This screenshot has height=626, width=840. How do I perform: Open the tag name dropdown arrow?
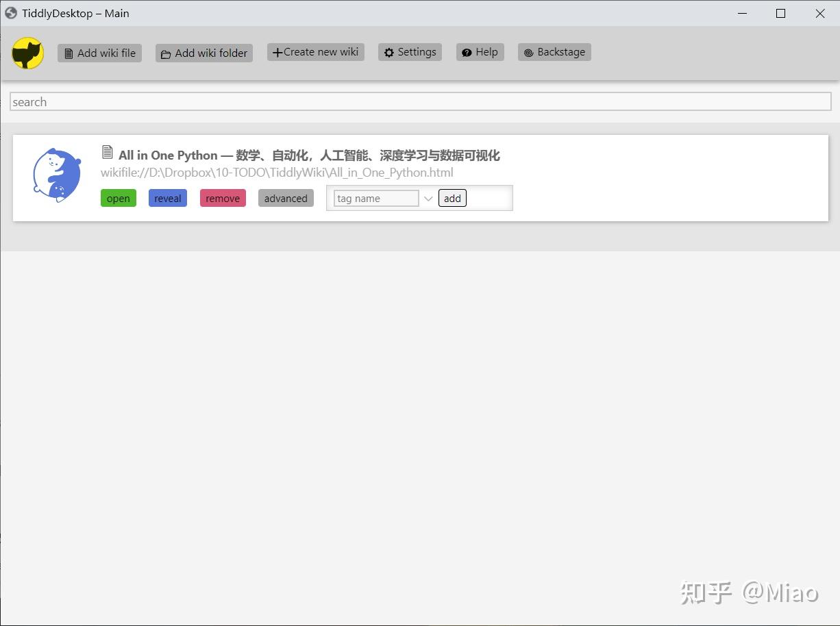click(428, 198)
